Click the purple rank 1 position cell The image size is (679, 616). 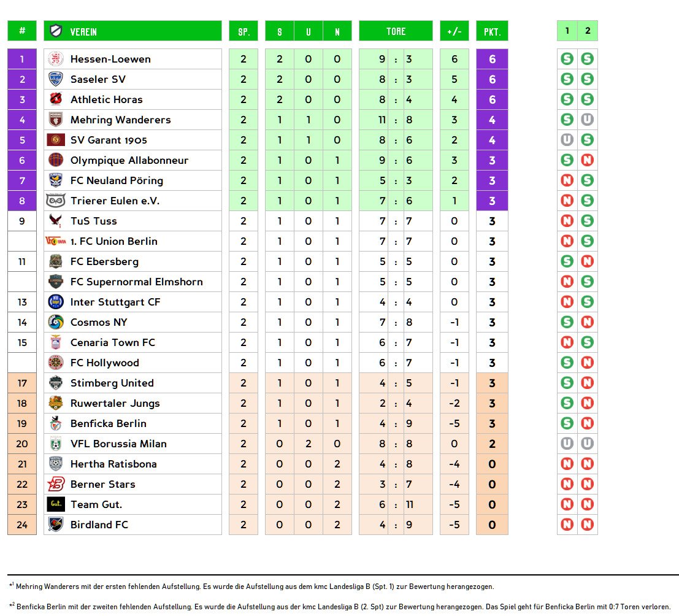(x=22, y=59)
